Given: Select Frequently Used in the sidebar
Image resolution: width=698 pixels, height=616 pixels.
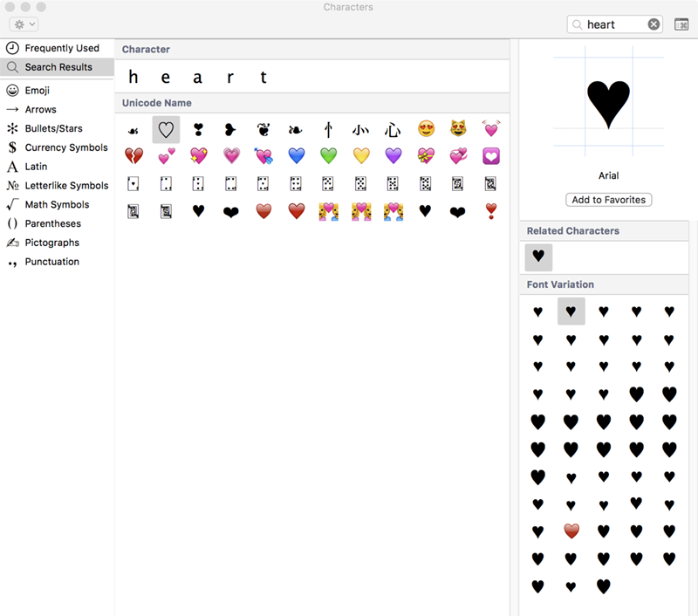Looking at the screenshot, I should [57, 48].
